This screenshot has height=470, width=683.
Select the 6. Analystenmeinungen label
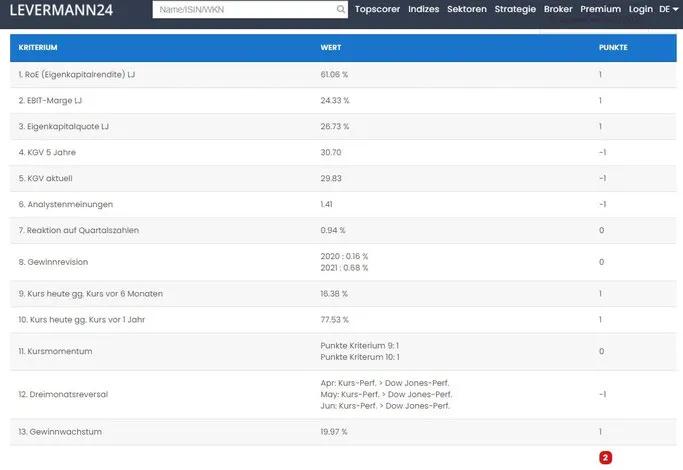[65, 204]
